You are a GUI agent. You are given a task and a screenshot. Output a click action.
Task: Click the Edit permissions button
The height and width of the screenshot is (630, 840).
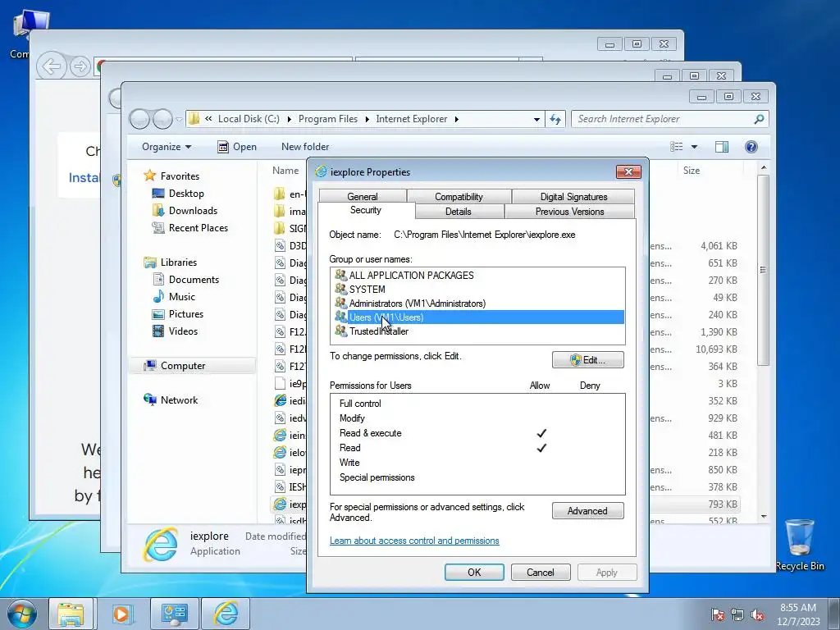point(587,360)
